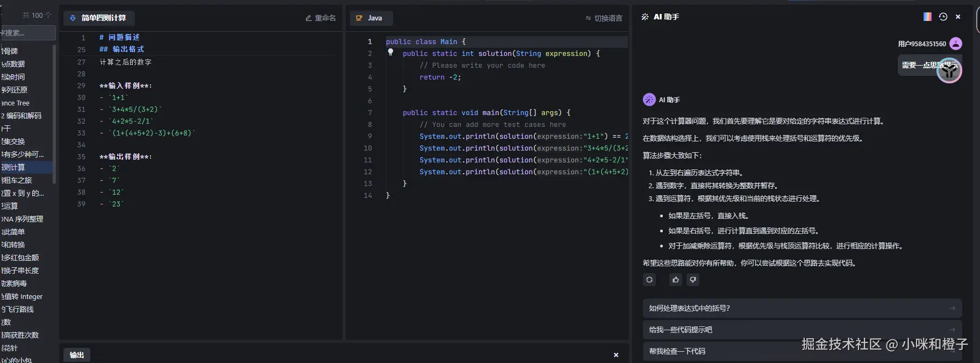The height and width of the screenshot is (363, 980).
Task: Open the Tree problem in sidebar list
Action: point(16,103)
